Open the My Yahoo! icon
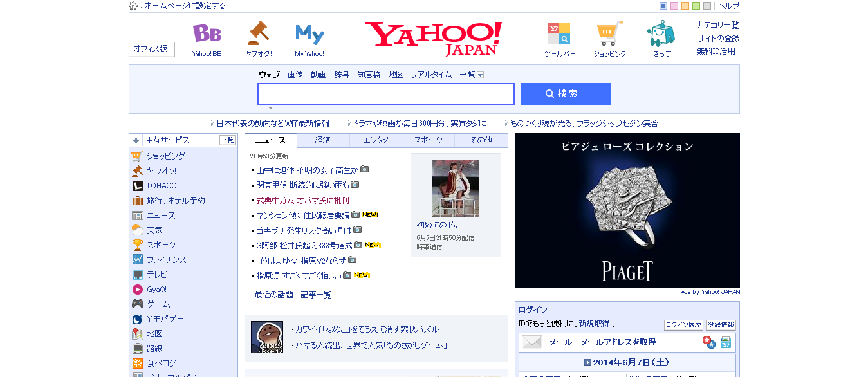 pyautogui.click(x=309, y=34)
